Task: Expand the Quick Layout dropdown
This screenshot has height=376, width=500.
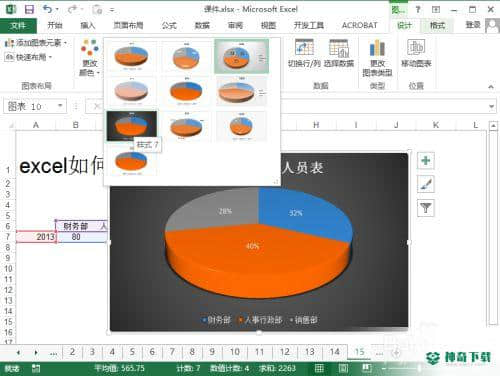Action: click(29, 57)
